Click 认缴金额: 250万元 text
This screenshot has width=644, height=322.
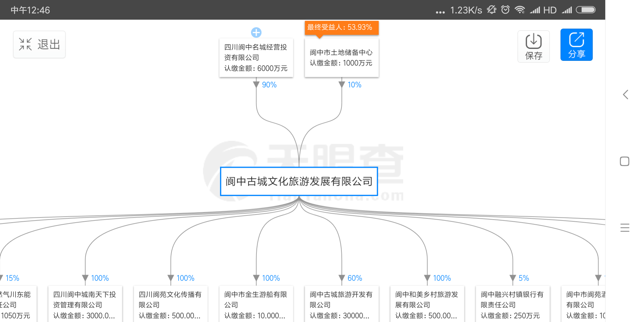510,316
